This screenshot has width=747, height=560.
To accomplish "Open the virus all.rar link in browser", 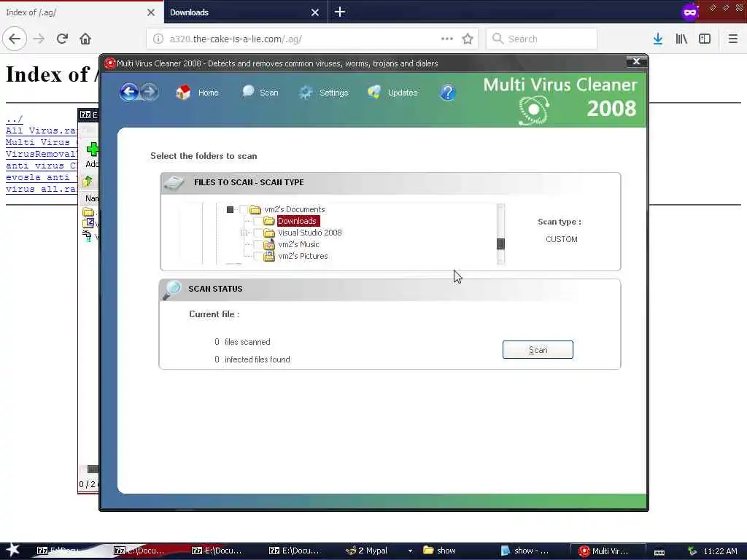I will point(42,189).
